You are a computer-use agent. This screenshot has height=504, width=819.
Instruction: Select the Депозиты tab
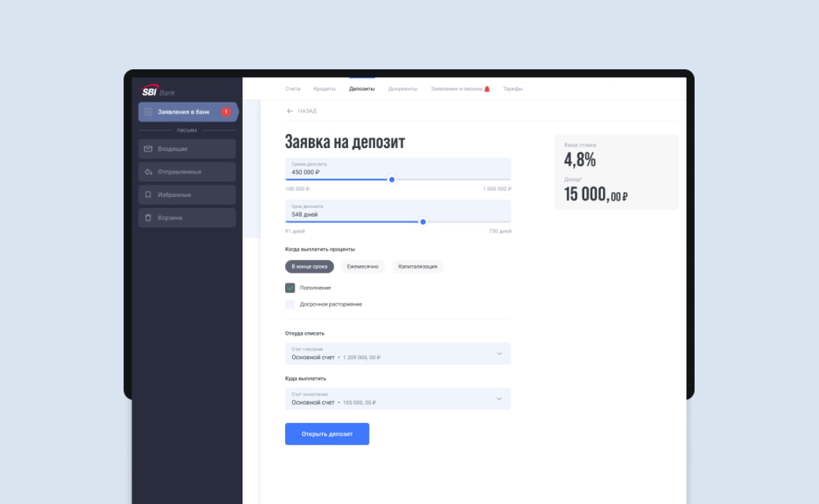362,89
